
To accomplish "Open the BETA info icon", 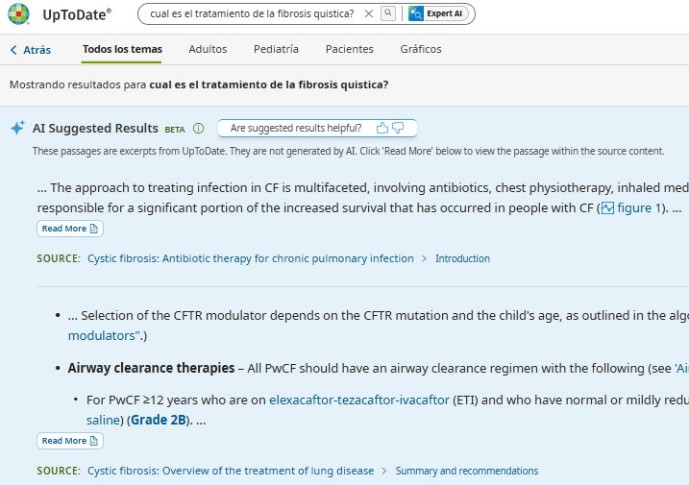I will (198, 128).
